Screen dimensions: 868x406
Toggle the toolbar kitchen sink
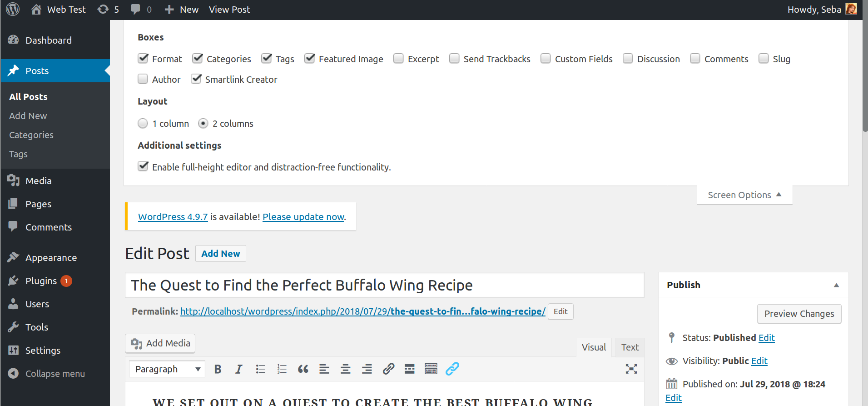coord(431,369)
